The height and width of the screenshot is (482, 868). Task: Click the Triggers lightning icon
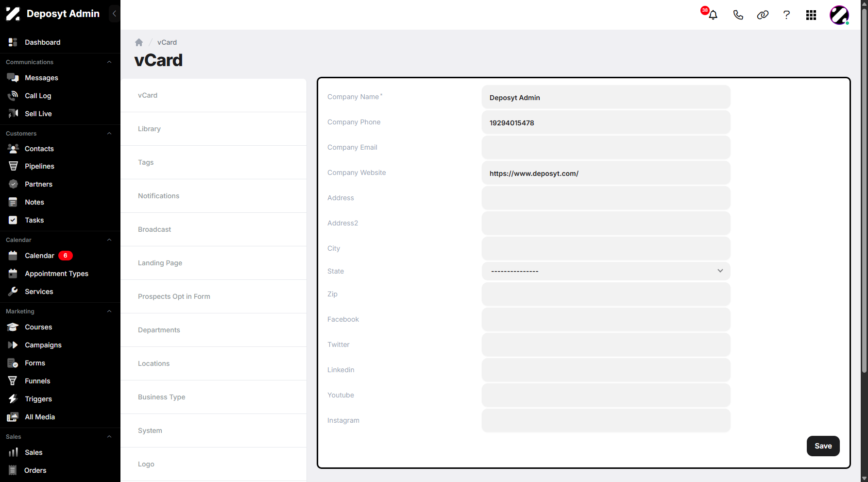13,399
